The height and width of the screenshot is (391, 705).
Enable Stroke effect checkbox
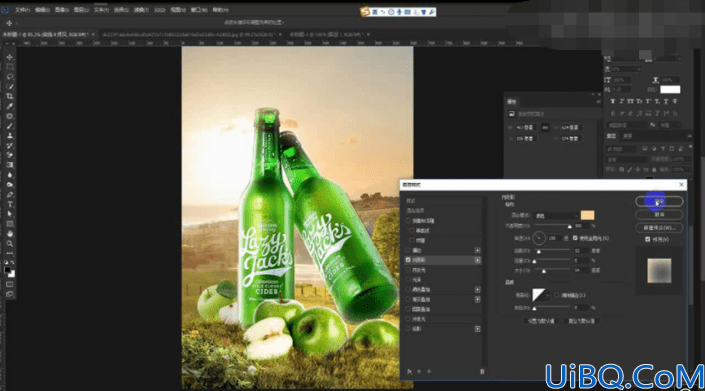click(x=408, y=250)
